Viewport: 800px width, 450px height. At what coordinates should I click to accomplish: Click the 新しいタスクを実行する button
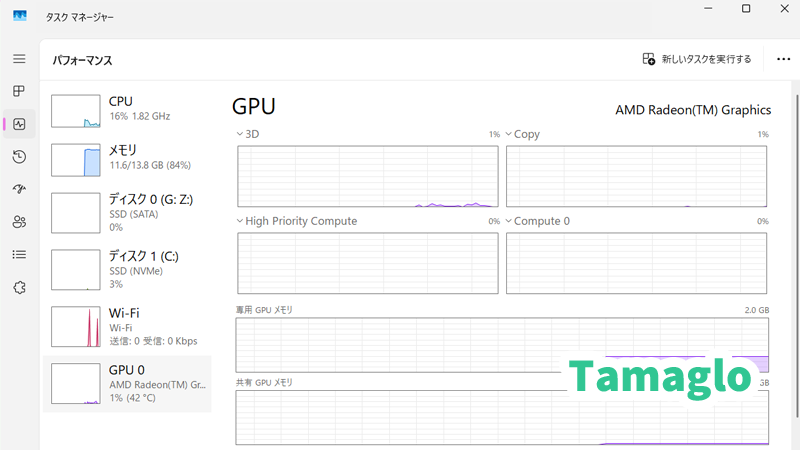click(697, 59)
